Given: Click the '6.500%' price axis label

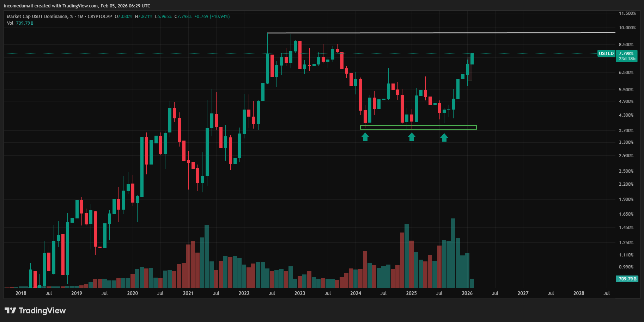Looking at the screenshot, I should point(626,73).
